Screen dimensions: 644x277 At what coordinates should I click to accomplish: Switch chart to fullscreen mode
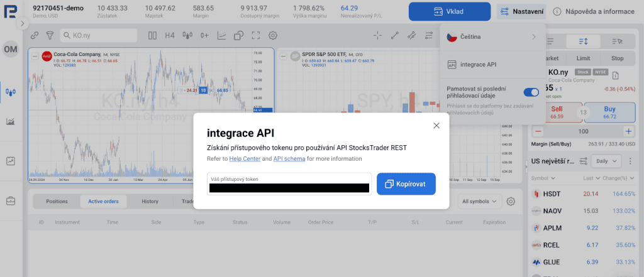[x=256, y=36]
